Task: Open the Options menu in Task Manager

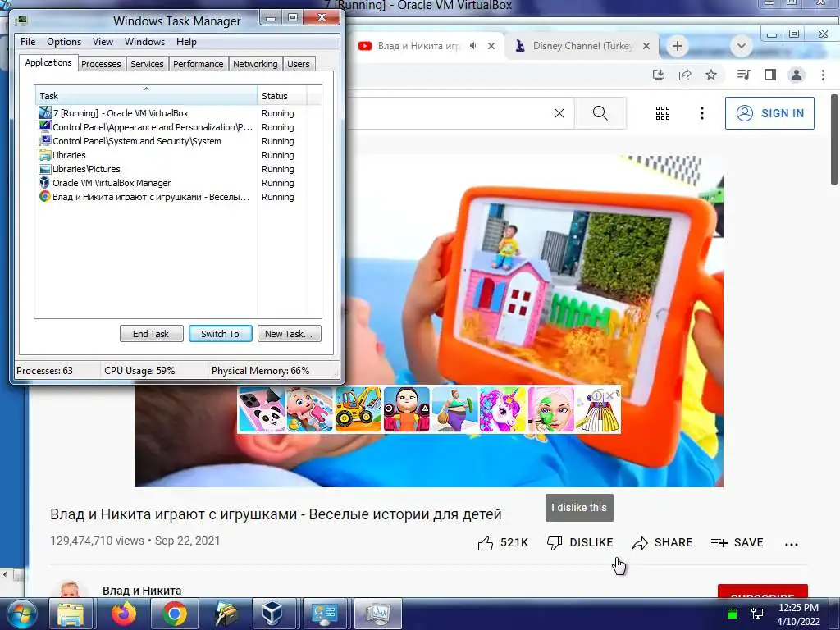Action: click(x=64, y=42)
